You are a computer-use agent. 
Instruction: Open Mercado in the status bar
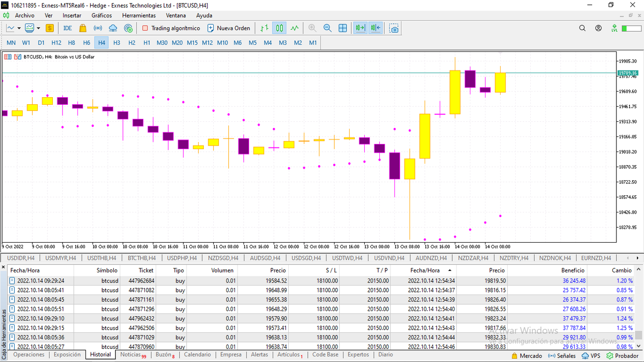pos(526,355)
